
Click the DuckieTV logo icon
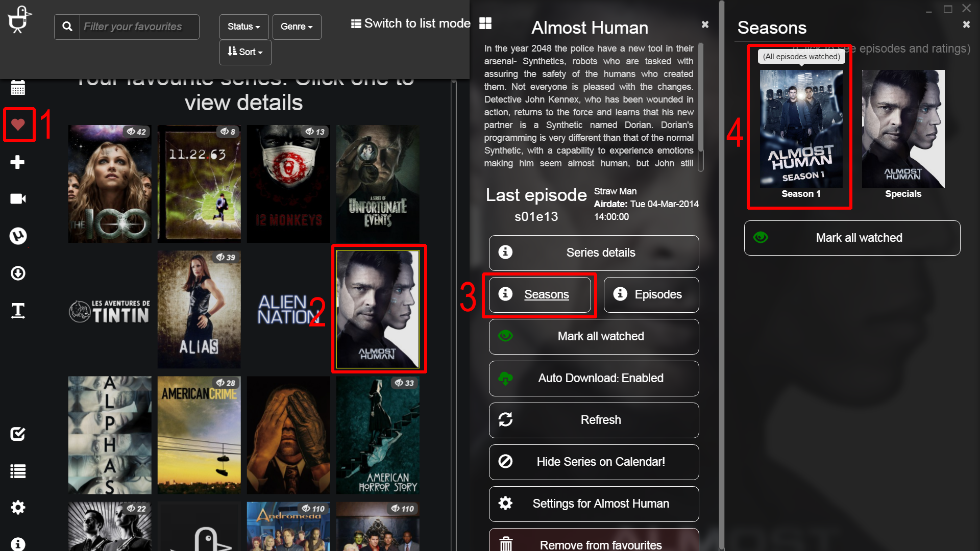[20, 19]
